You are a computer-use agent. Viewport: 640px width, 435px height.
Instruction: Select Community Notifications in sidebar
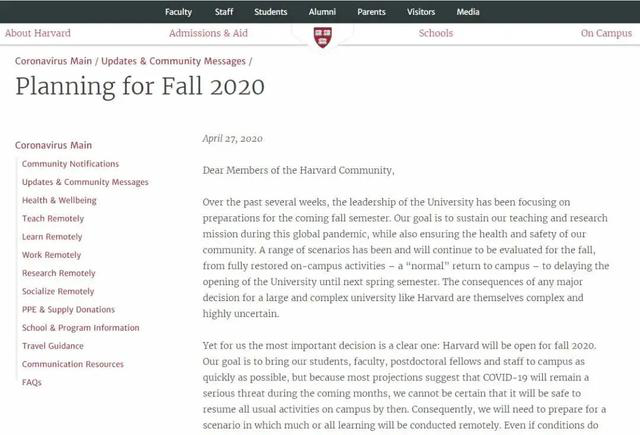click(x=70, y=164)
